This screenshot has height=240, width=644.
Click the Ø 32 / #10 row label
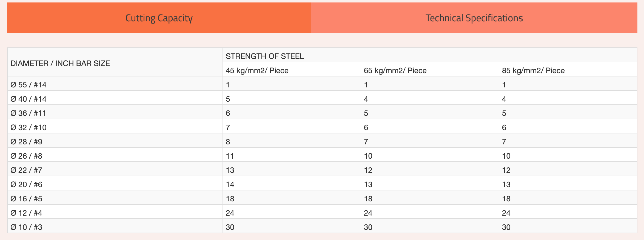(29, 127)
